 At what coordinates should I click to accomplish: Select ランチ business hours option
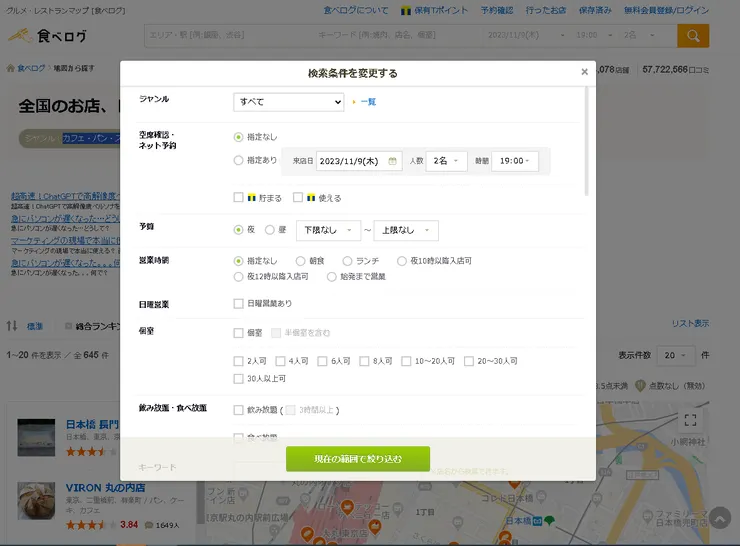click(x=347, y=261)
